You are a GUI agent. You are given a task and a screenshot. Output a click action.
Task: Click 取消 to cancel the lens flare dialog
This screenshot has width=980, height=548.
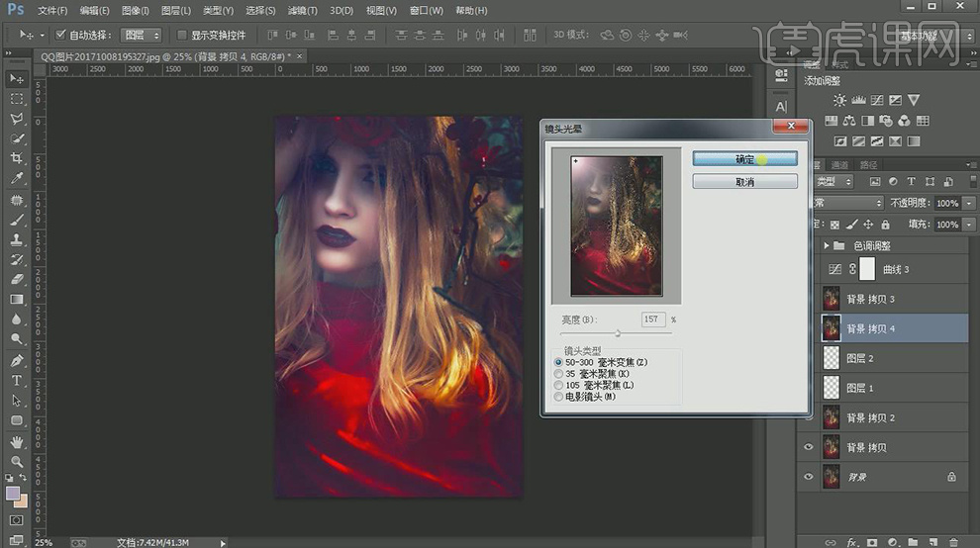click(x=744, y=182)
